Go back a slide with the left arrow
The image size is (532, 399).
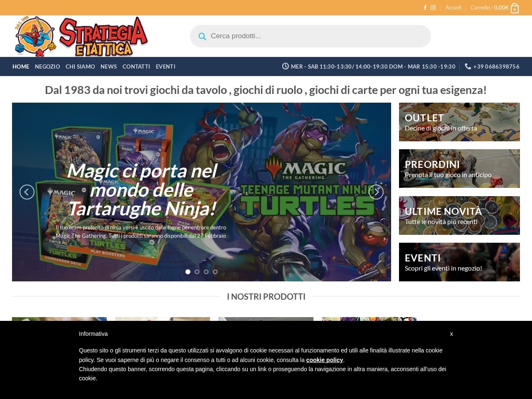point(27,192)
